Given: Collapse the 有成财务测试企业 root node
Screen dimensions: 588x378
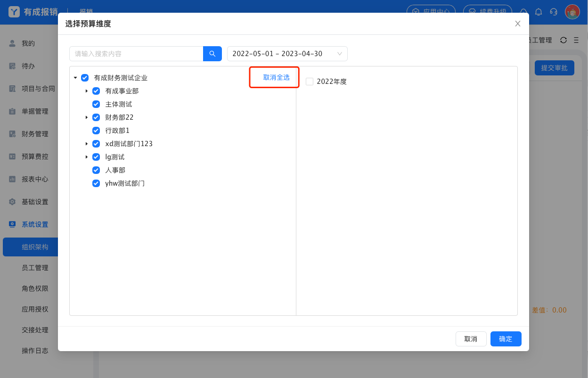Looking at the screenshot, I should (75, 78).
